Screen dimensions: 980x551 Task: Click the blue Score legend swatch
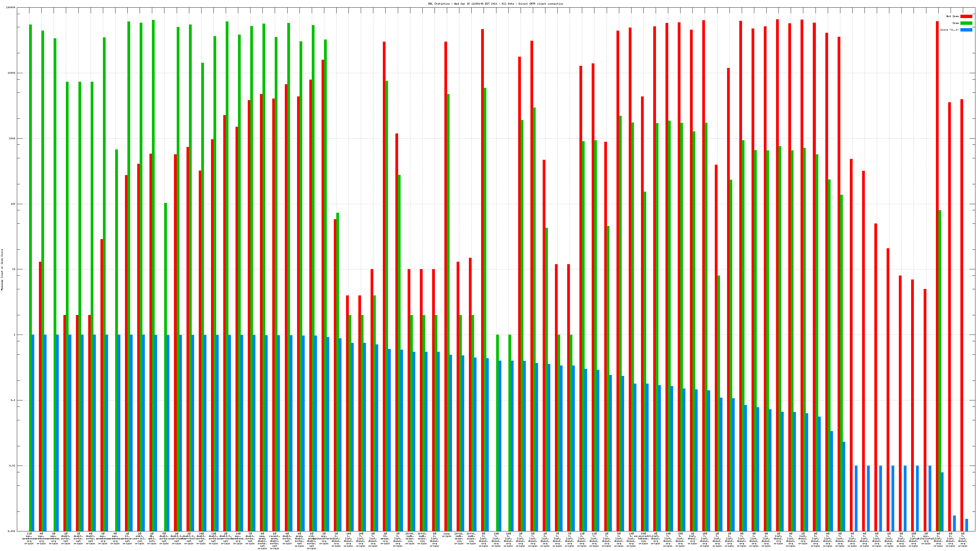(966, 30)
